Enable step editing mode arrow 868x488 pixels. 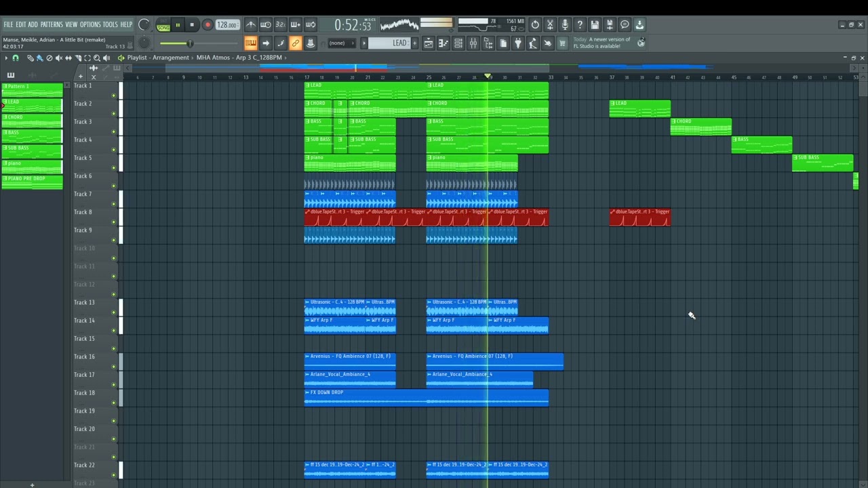coord(266,43)
